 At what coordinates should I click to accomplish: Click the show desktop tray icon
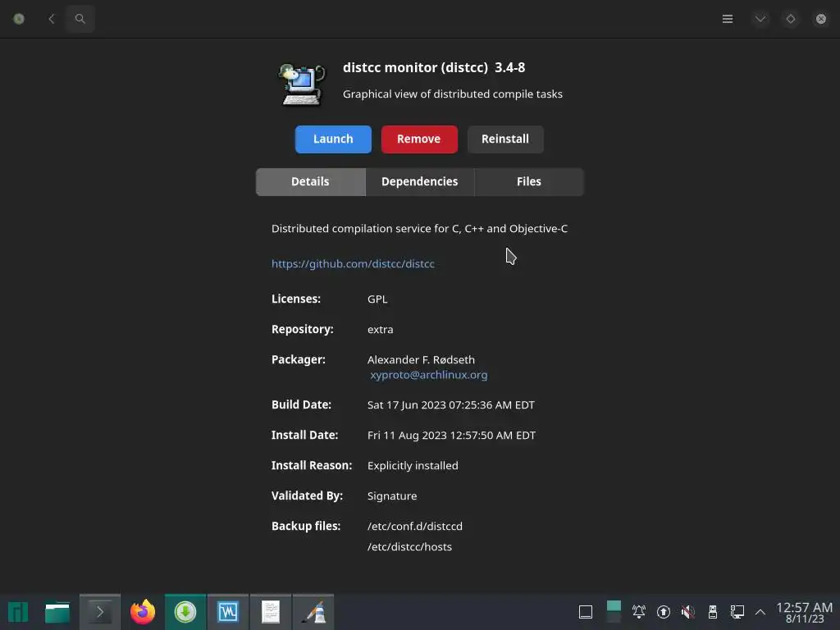[586, 612]
